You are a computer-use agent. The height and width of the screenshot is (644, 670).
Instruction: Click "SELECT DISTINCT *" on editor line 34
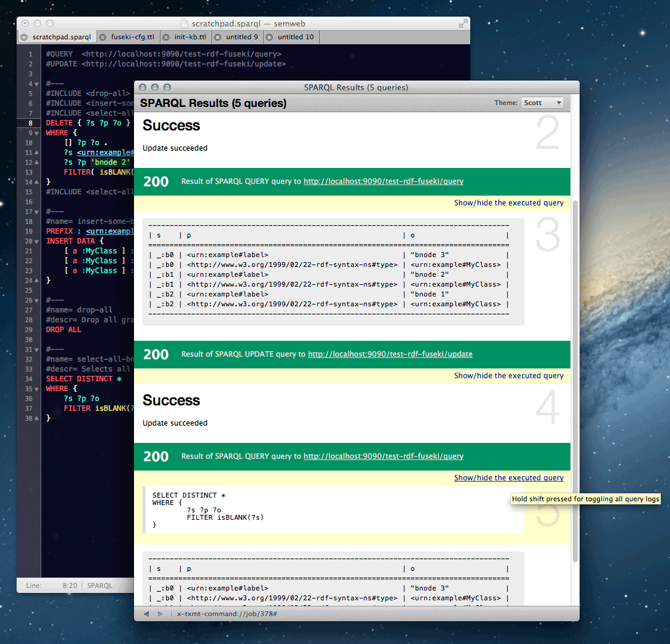pyautogui.click(x=84, y=379)
